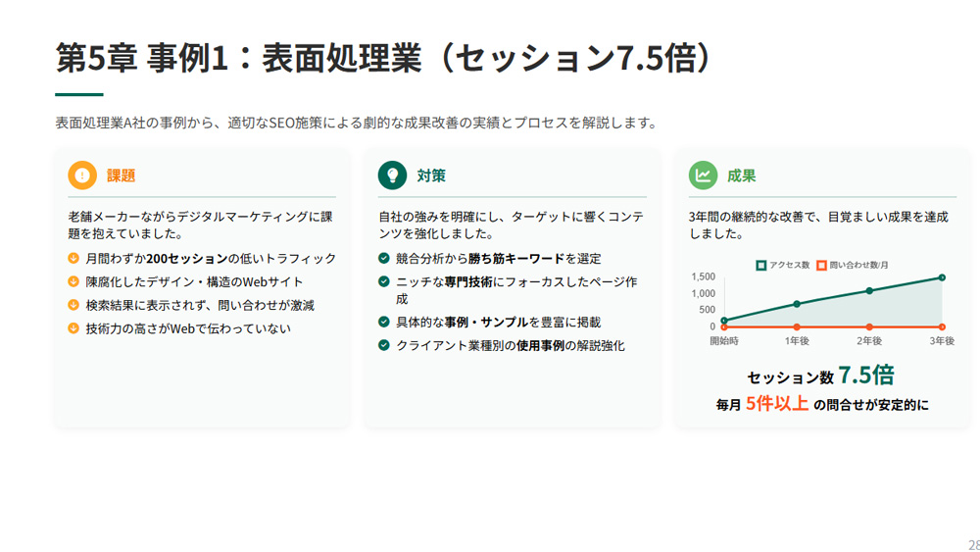This screenshot has width=980, height=552.
Task: Click the down-arrow bullet before 検索結果に表示されず
Action: pos(73,305)
